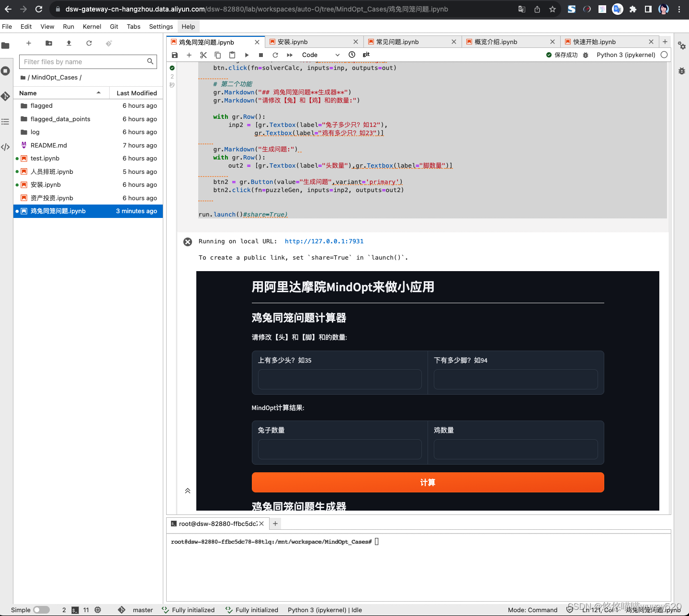
Task: Click the git clone icon in file browser toolbar
Action: 109,43
